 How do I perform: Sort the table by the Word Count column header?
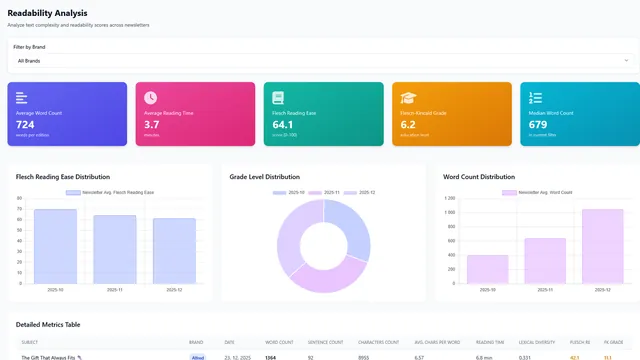[x=279, y=342]
